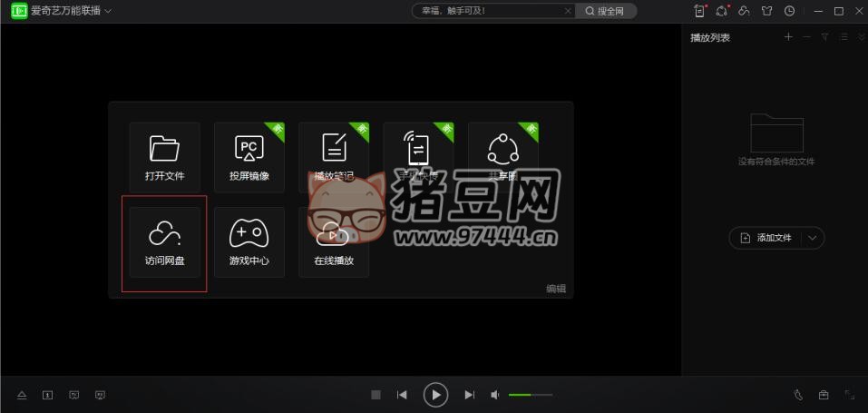
Task: Collapse the playlist panel using double chevron
Action: (858, 37)
